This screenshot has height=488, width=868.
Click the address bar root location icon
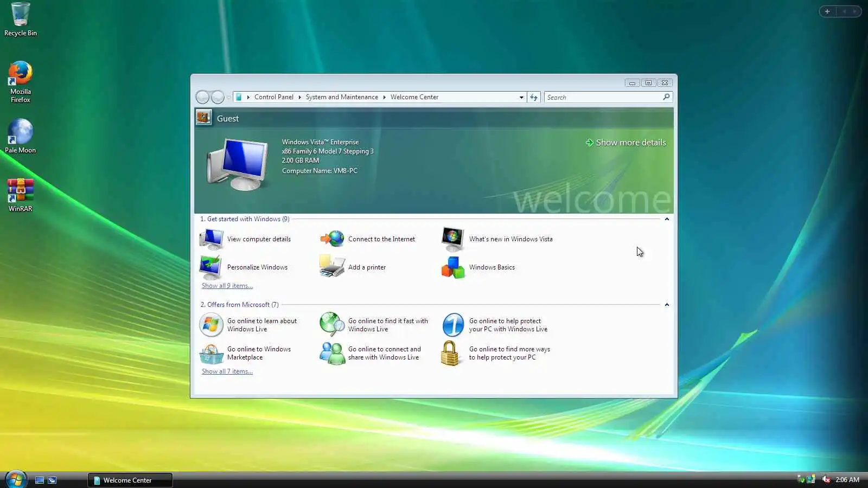(238, 97)
